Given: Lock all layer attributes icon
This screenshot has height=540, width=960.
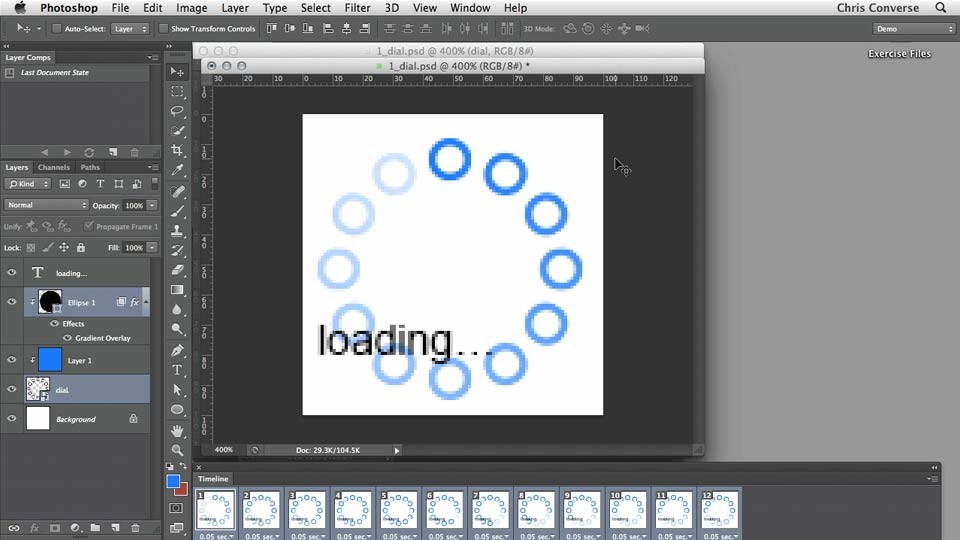Looking at the screenshot, I should (x=81, y=247).
